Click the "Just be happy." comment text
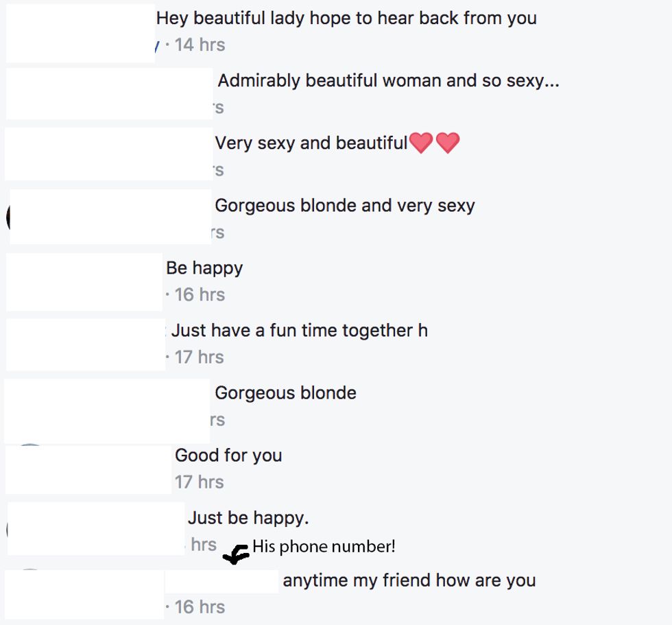 click(248, 518)
